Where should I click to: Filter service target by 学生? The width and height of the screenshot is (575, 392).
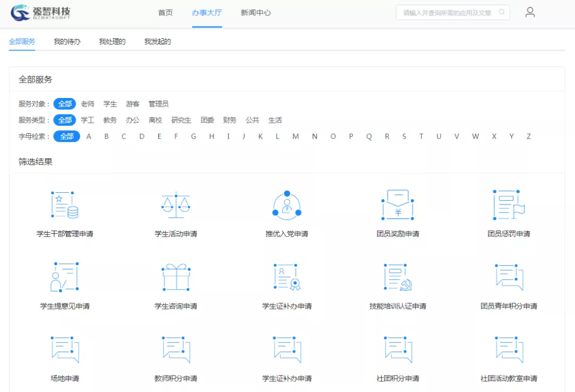[x=110, y=104]
